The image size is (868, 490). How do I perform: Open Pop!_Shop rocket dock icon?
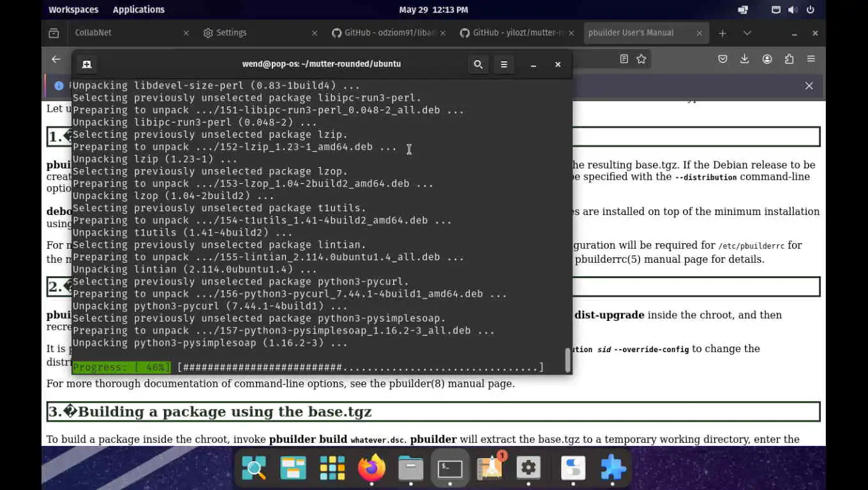click(x=490, y=468)
